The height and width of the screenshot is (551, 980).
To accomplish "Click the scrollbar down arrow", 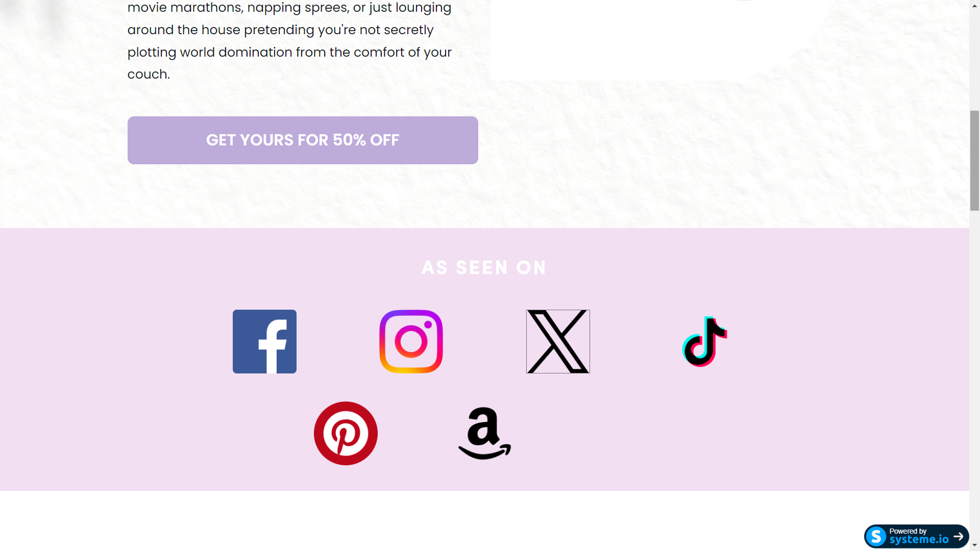I will pos(974,545).
